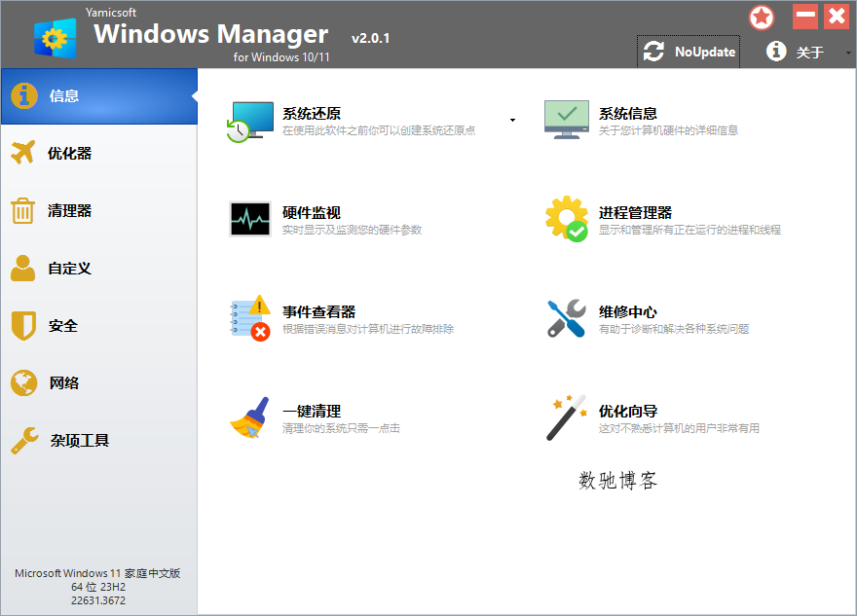This screenshot has height=616, width=857.
Task: Click the Windows Manager logo icon
Action: click(56, 38)
